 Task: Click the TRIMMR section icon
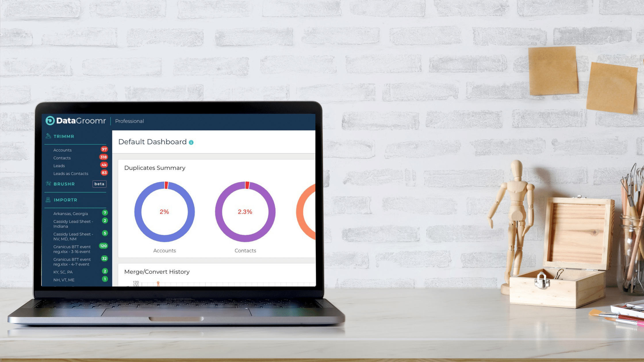(x=48, y=136)
